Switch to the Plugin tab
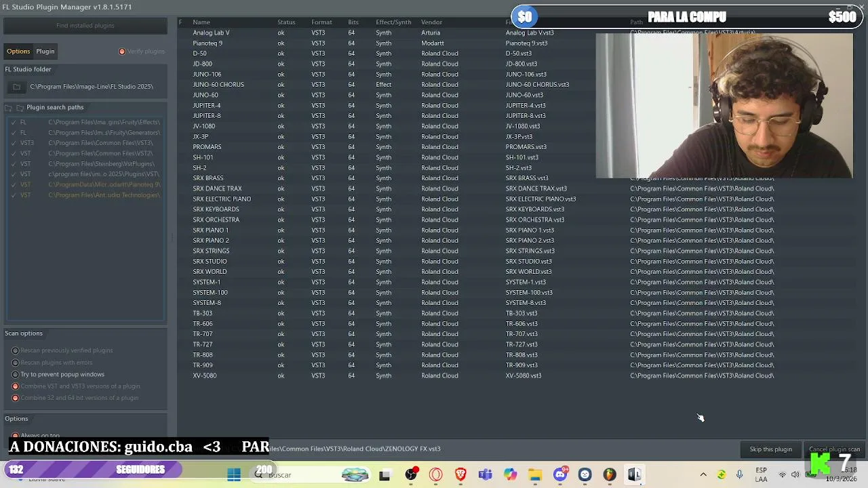 pyautogui.click(x=45, y=52)
